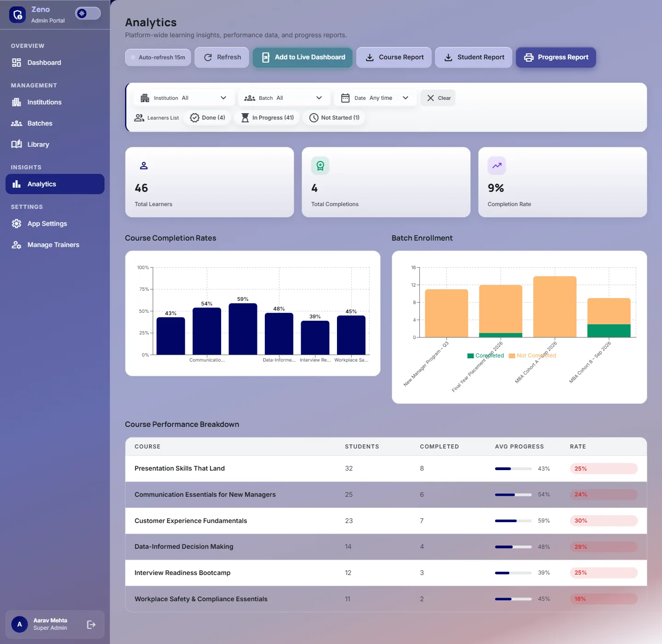Image resolution: width=662 pixels, height=644 pixels.
Task: Click the download icon on Course Report
Action: pyautogui.click(x=370, y=57)
